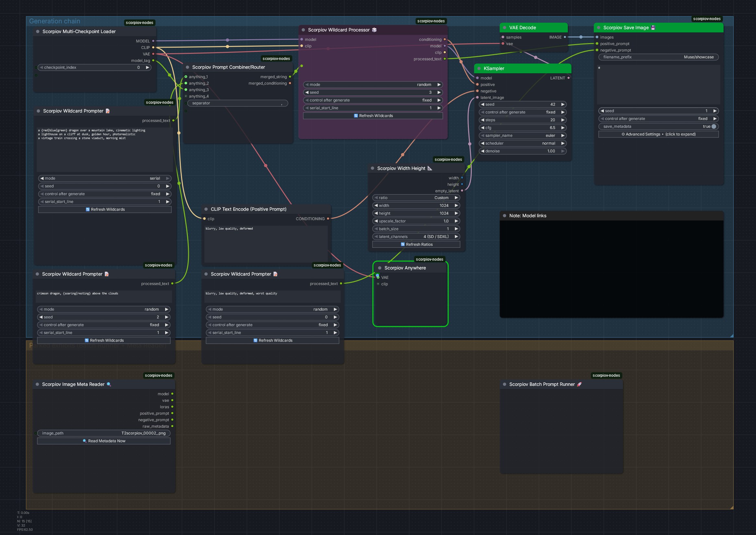Image resolution: width=756 pixels, height=535 pixels.
Task: Click the dice icon on Wildcard Processor title
Action: [x=374, y=30]
